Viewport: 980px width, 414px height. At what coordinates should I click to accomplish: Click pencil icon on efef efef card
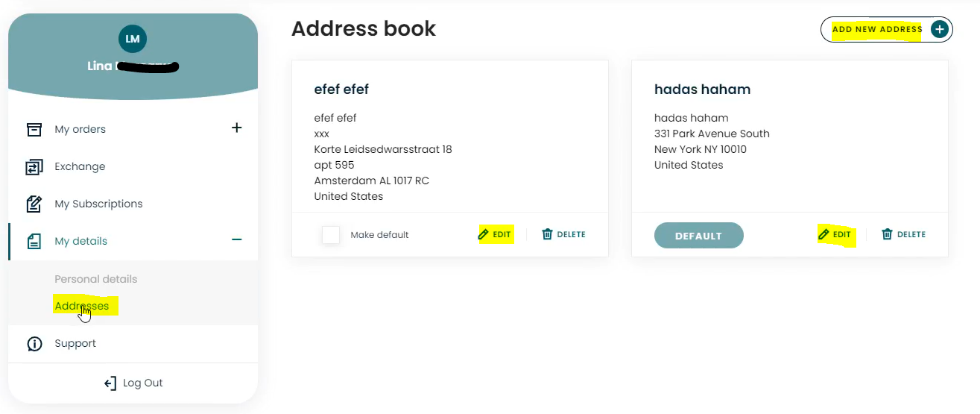pos(483,234)
